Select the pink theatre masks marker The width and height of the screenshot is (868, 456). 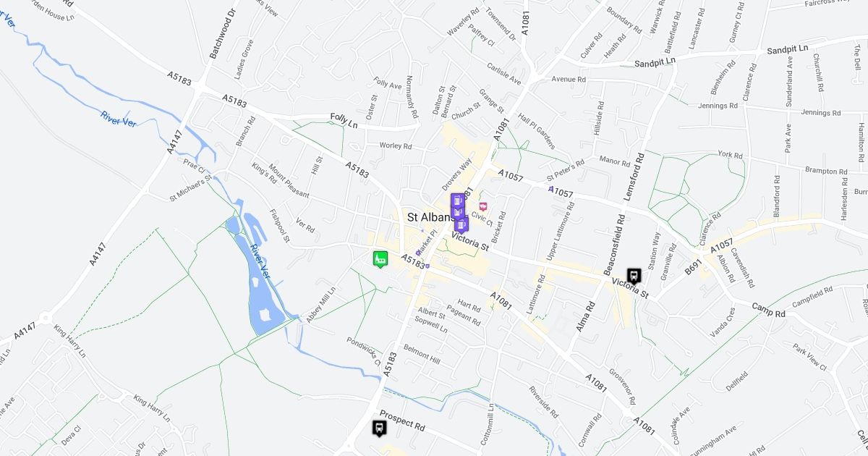pos(483,207)
